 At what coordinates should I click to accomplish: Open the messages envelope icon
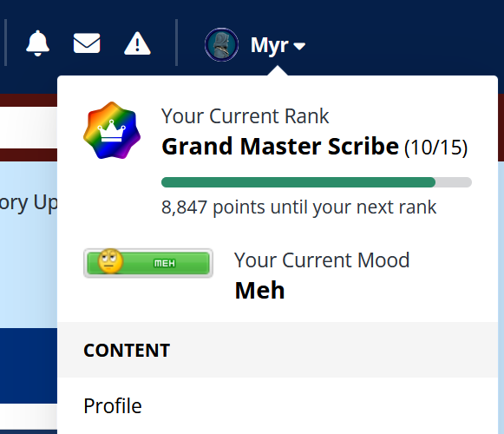pos(87,43)
